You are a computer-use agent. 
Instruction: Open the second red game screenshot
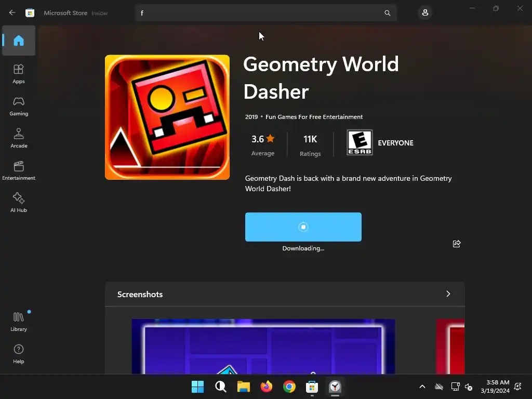[x=450, y=347]
